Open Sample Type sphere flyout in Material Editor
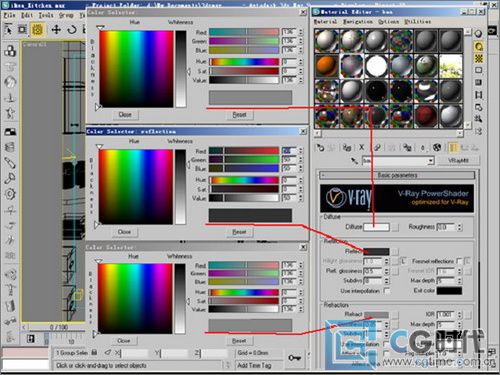Screen dimensions: 500x375 (478, 34)
